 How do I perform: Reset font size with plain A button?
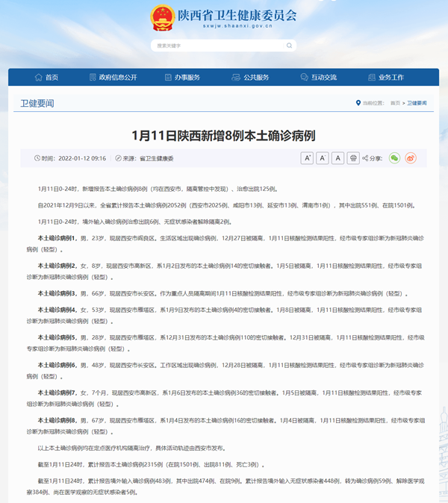click(x=337, y=158)
